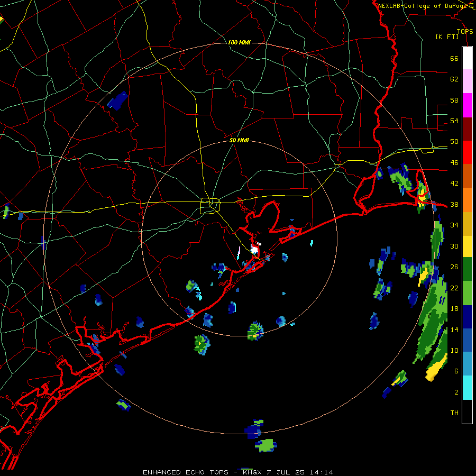This screenshot has height=476, width=476.
Task: Click the bright red legend swatch
Action: click(467, 152)
